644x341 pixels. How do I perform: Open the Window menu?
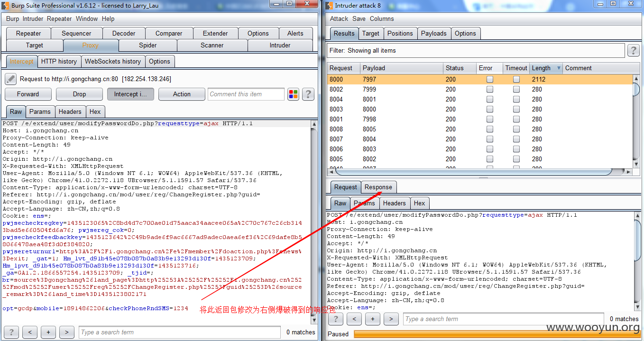pos(87,19)
